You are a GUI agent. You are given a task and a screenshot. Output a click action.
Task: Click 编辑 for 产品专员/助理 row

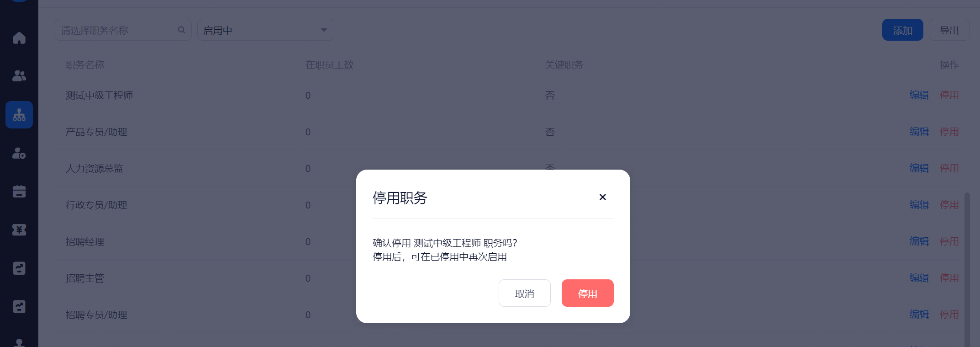(x=919, y=132)
